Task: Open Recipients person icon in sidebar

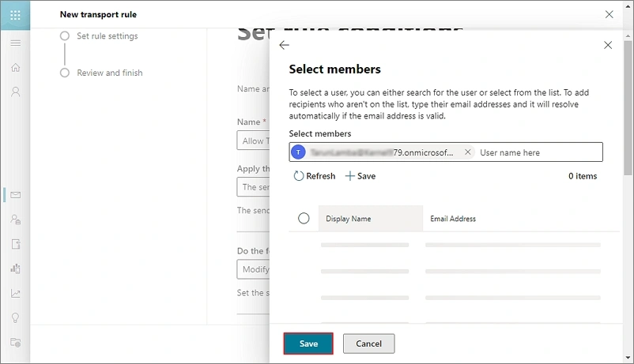Action: (15, 92)
